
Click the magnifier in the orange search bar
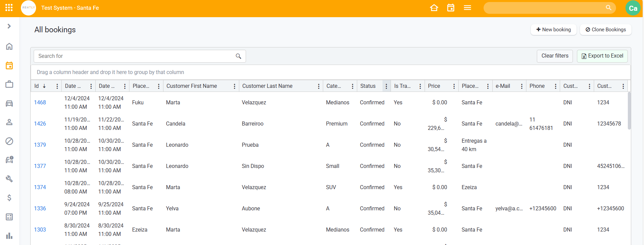click(608, 8)
